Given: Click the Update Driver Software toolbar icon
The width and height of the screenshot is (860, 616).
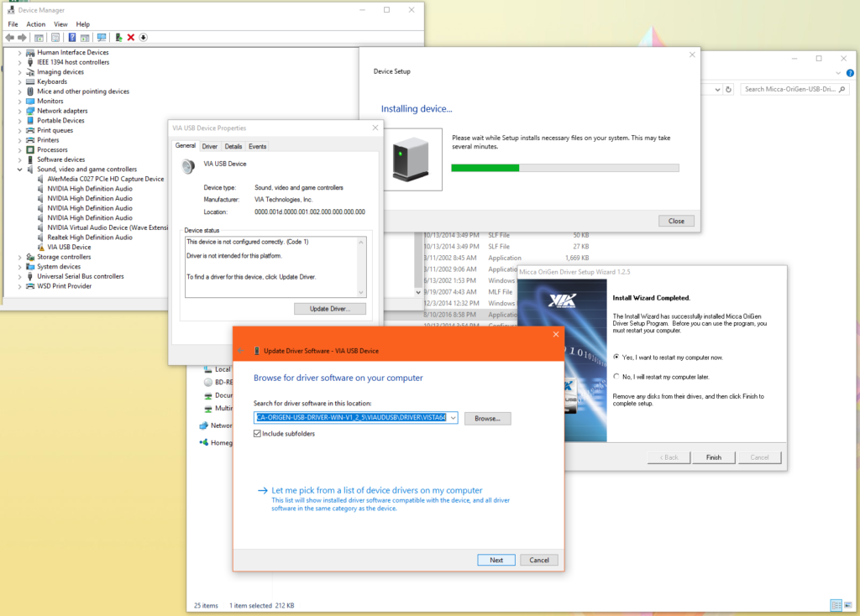Looking at the screenshot, I should pos(118,37).
